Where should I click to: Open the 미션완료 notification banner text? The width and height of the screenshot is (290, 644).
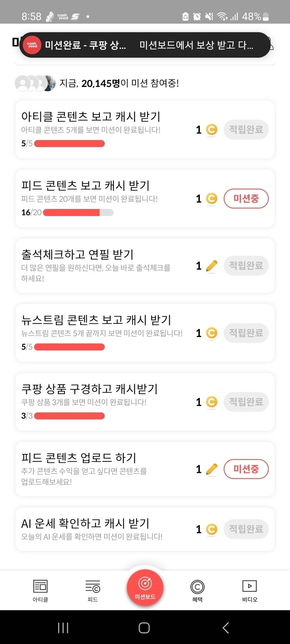click(86, 45)
